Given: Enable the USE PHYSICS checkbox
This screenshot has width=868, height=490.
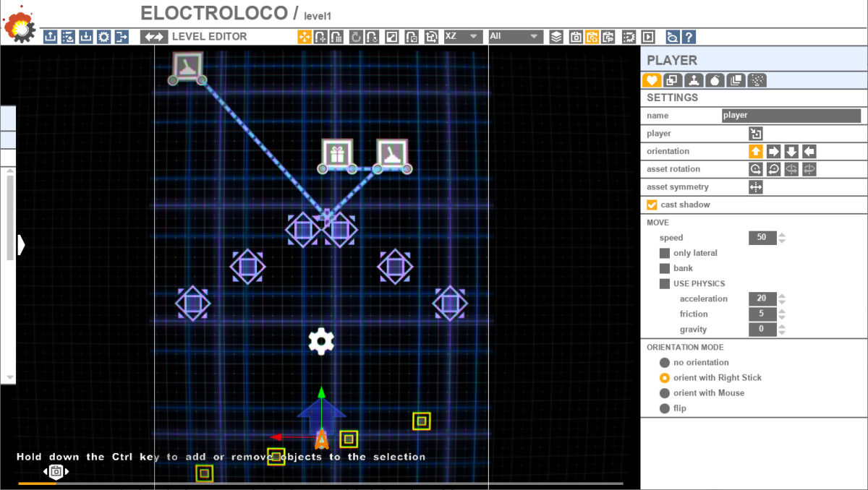Looking at the screenshot, I should click(x=664, y=283).
